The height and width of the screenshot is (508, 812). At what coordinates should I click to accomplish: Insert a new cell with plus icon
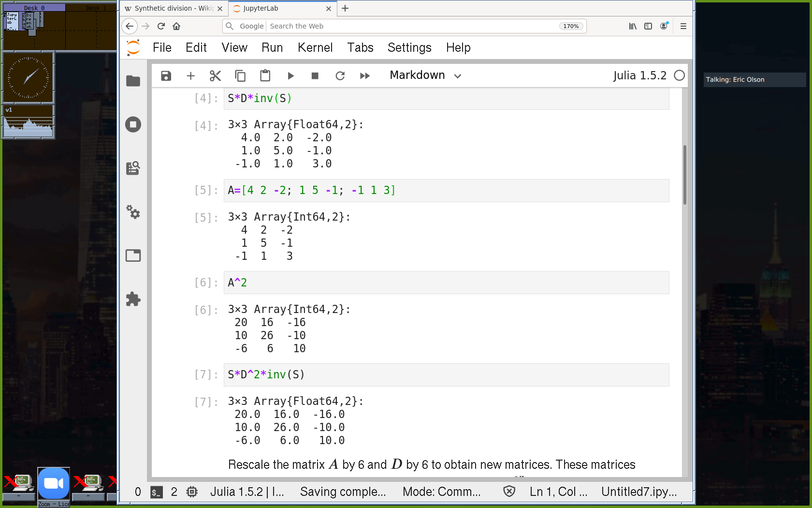(190, 75)
